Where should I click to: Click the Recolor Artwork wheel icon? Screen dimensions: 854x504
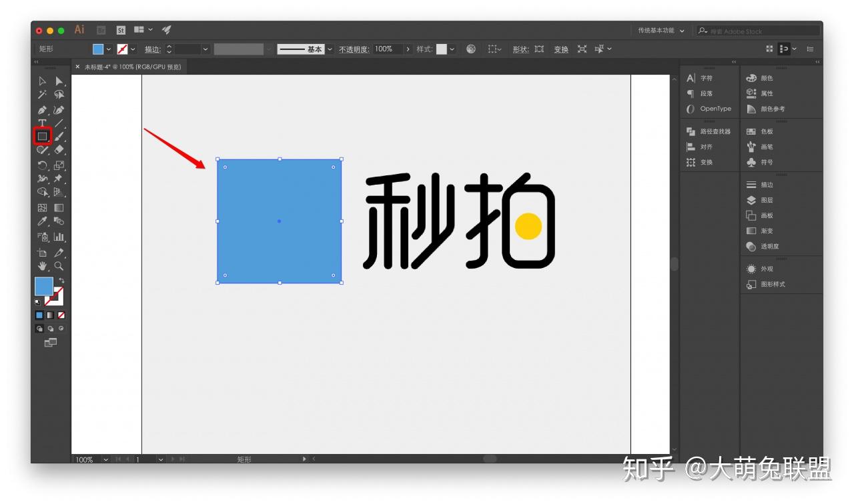471,49
